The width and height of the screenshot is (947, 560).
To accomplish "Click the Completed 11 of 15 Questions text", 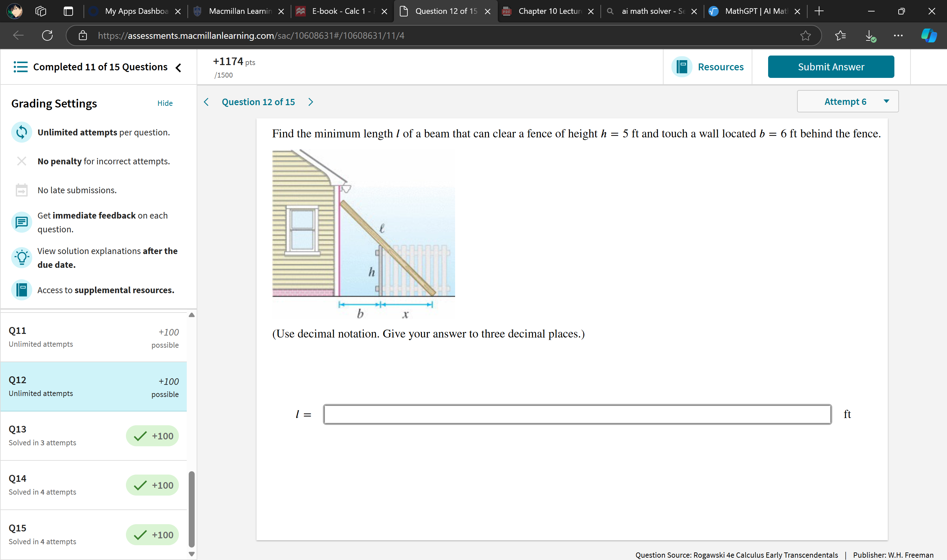I will click(x=100, y=67).
